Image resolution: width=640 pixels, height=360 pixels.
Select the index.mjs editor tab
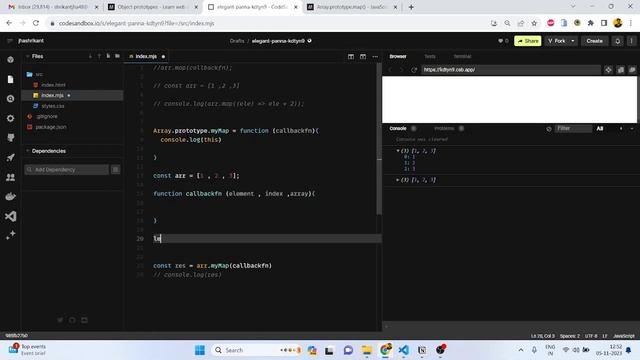point(146,56)
